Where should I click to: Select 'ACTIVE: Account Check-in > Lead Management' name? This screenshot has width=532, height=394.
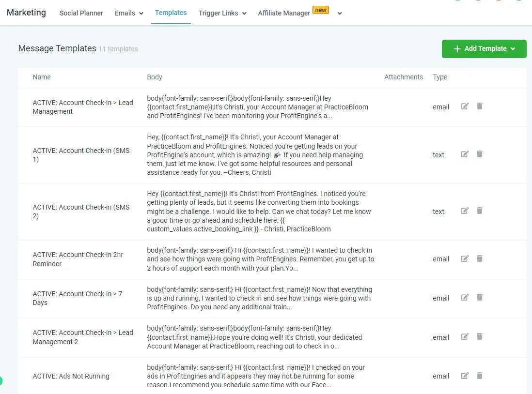pyautogui.click(x=83, y=107)
